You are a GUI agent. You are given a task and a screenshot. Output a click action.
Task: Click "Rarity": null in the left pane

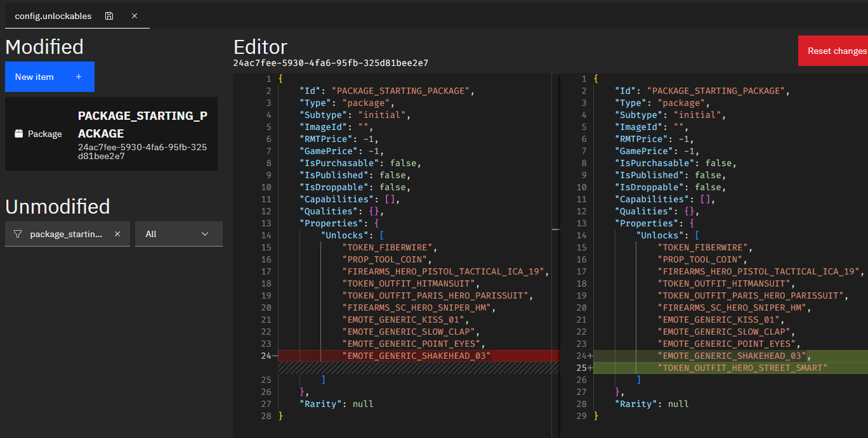point(336,404)
